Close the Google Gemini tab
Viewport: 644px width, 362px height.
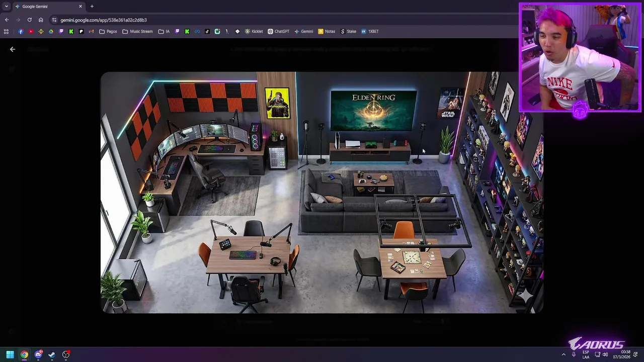pos(80,6)
